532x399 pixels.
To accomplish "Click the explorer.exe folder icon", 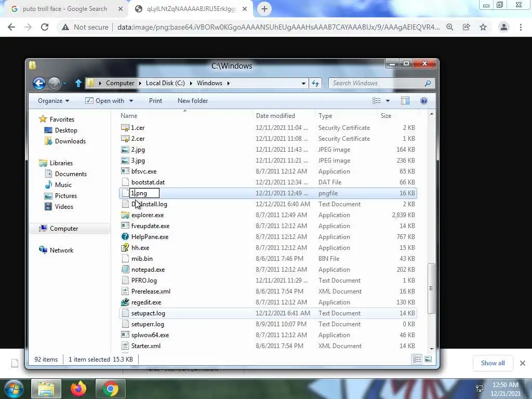I will 125,215.
